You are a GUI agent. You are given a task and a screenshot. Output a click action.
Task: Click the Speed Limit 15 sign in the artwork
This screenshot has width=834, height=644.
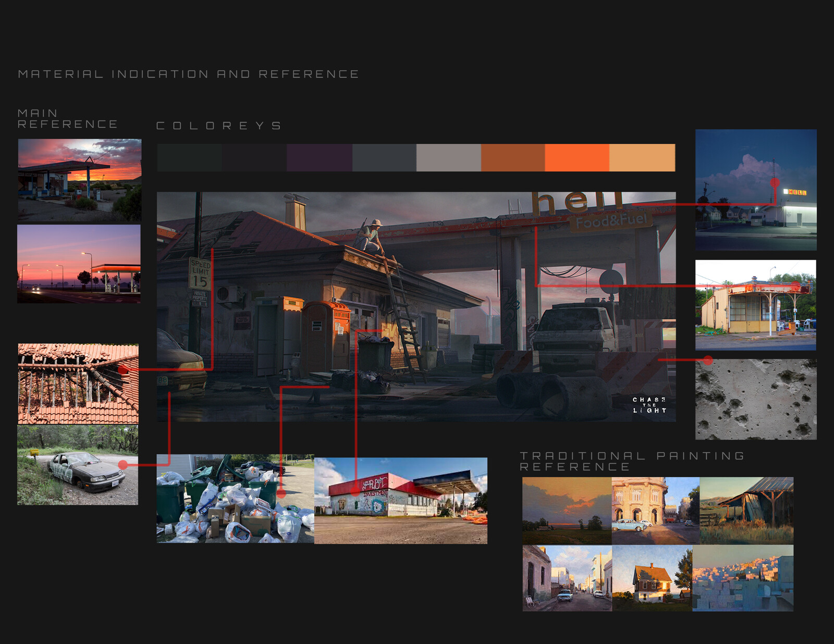click(200, 274)
